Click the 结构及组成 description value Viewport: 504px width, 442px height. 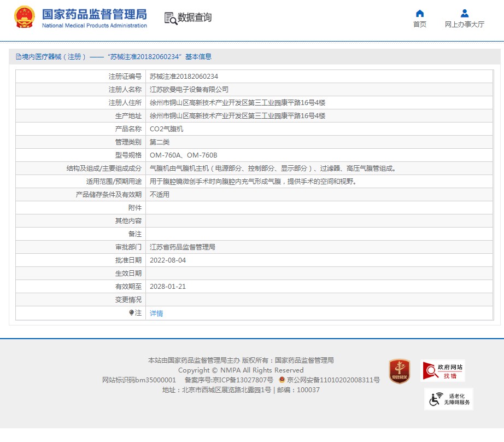(x=273, y=168)
